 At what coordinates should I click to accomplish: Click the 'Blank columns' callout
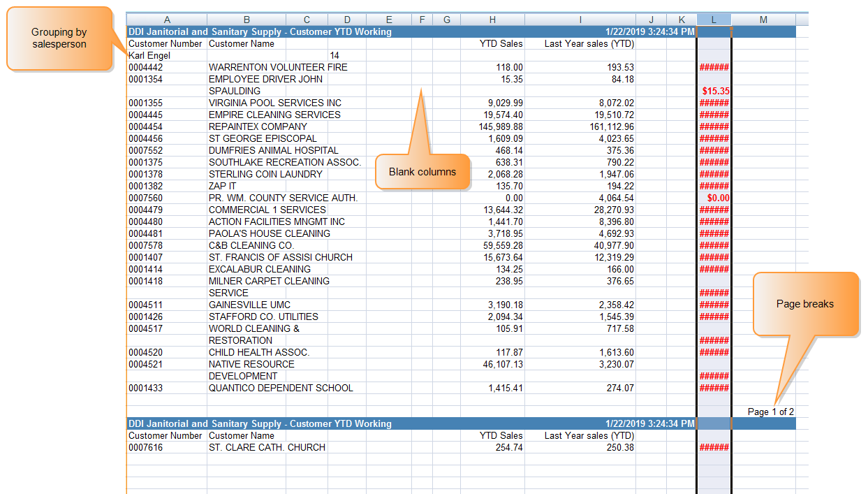point(422,171)
